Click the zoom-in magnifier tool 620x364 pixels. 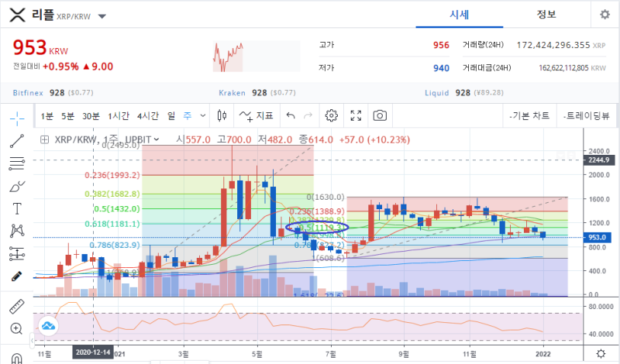(x=16, y=328)
